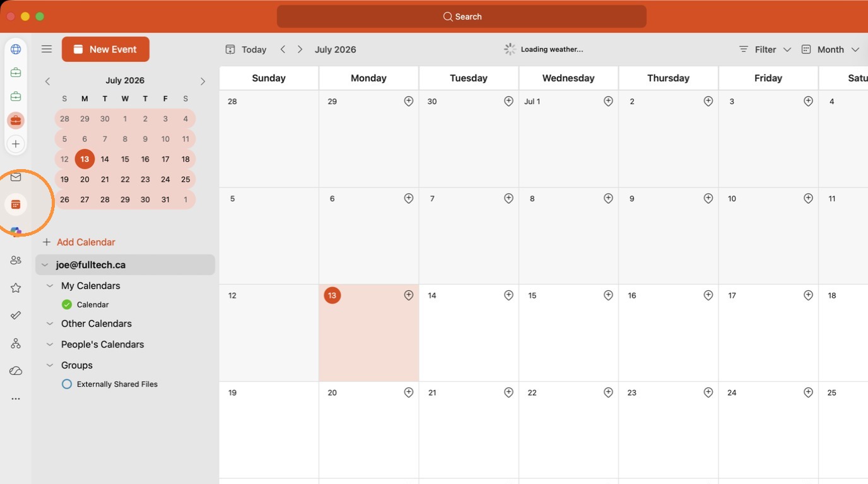Open Favorites star icon
This screenshot has height=484, width=868.
coord(16,288)
